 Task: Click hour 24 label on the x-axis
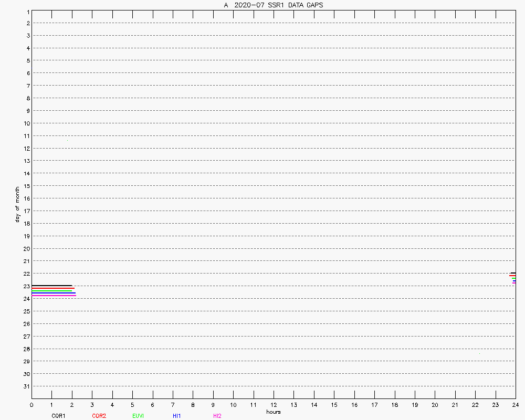tap(516, 405)
